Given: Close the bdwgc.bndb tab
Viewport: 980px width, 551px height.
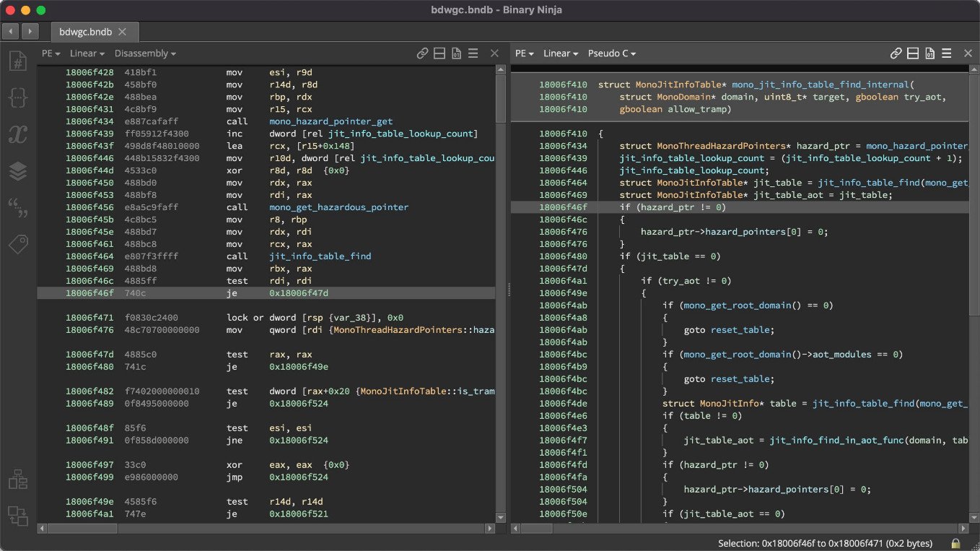Looking at the screenshot, I should coord(122,32).
